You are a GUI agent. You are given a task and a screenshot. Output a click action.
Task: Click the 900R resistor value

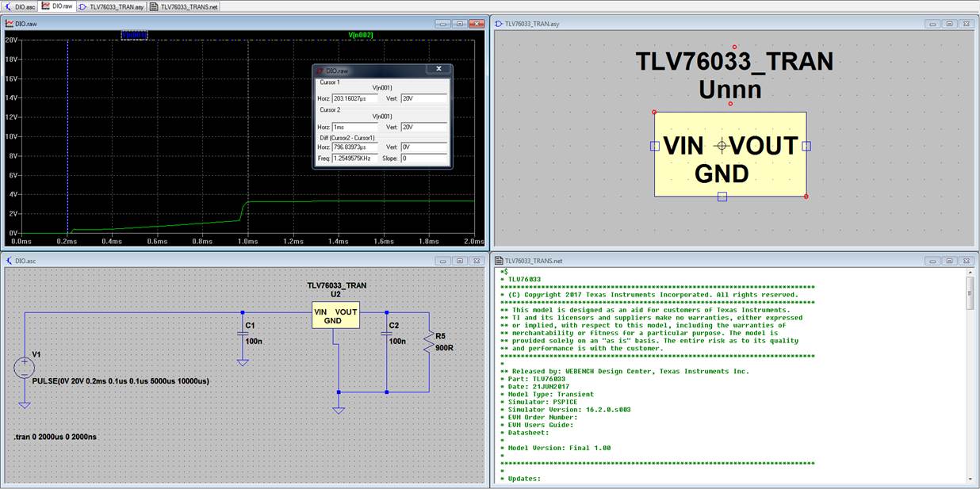[444, 347]
